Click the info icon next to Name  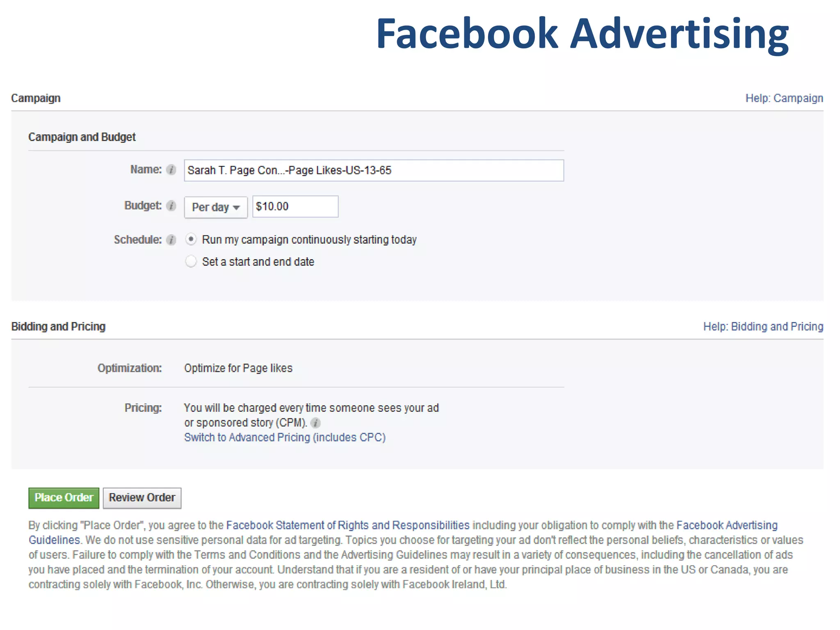(171, 170)
